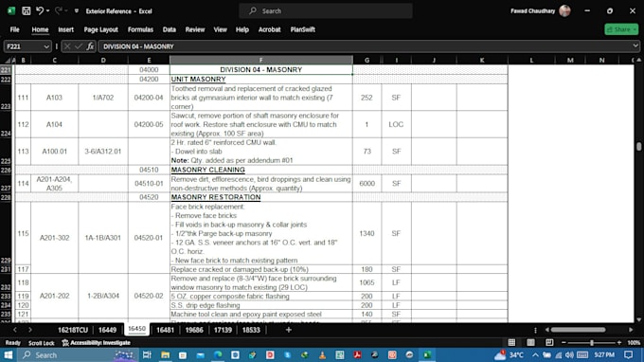644x362 pixels.
Task: Switch to the 19686 sheet tab
Action: click(x=194, y=330)
